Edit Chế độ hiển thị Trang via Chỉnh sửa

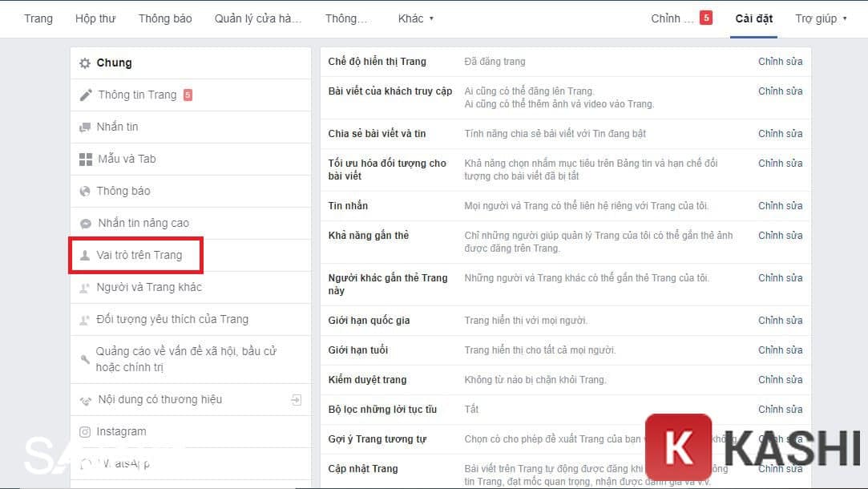tap(780, 61)
